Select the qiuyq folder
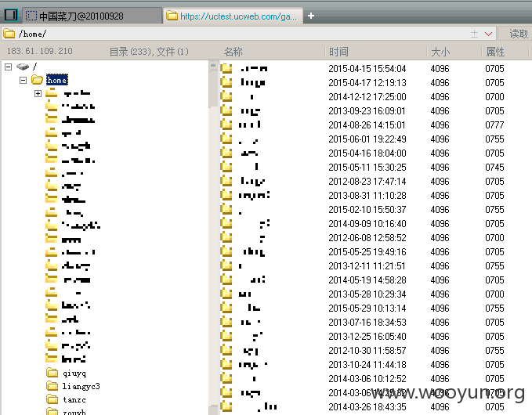 pyautogui.click(x=74, y=373)
